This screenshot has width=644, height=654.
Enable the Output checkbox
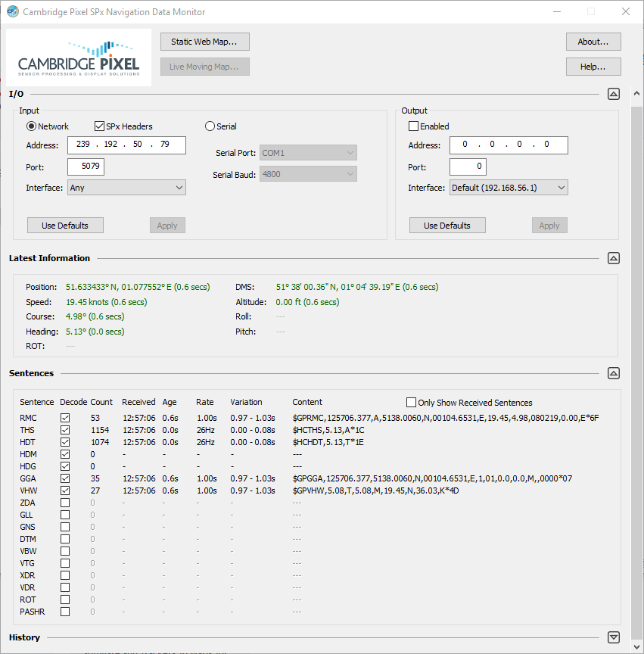click(x=413, y=126)
